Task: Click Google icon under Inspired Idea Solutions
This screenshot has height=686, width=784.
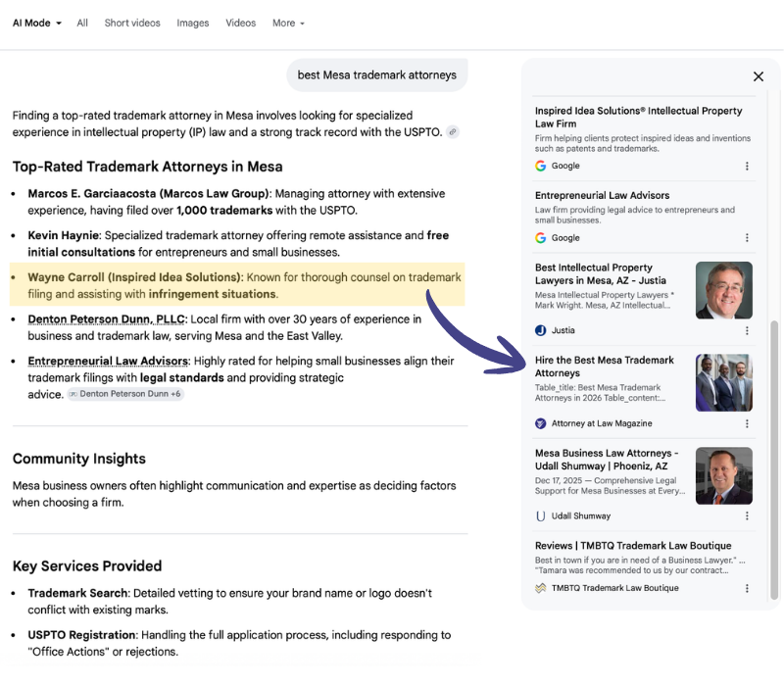Action: click(x=541, y=166)
